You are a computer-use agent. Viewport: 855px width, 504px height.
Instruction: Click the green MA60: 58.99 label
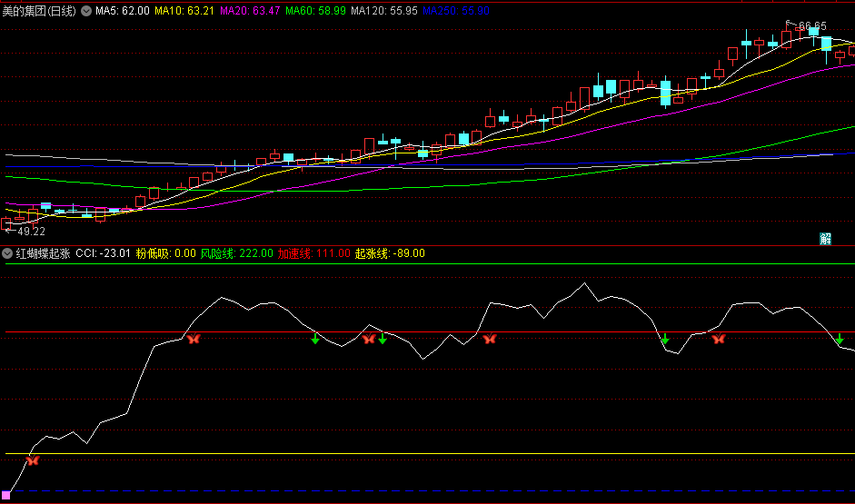[315, 11]
